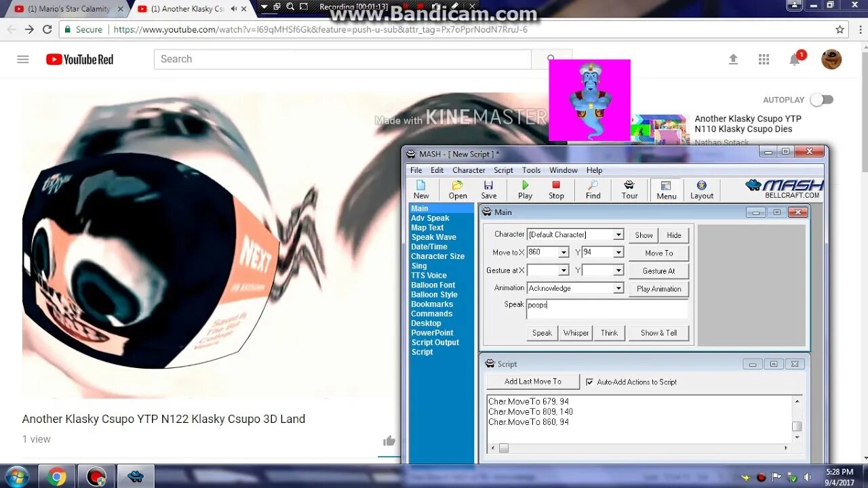The width and height of the screenshot is (868, 488).
Task: Open Chrome from the taskbar
Action: [x=57, y=476]
